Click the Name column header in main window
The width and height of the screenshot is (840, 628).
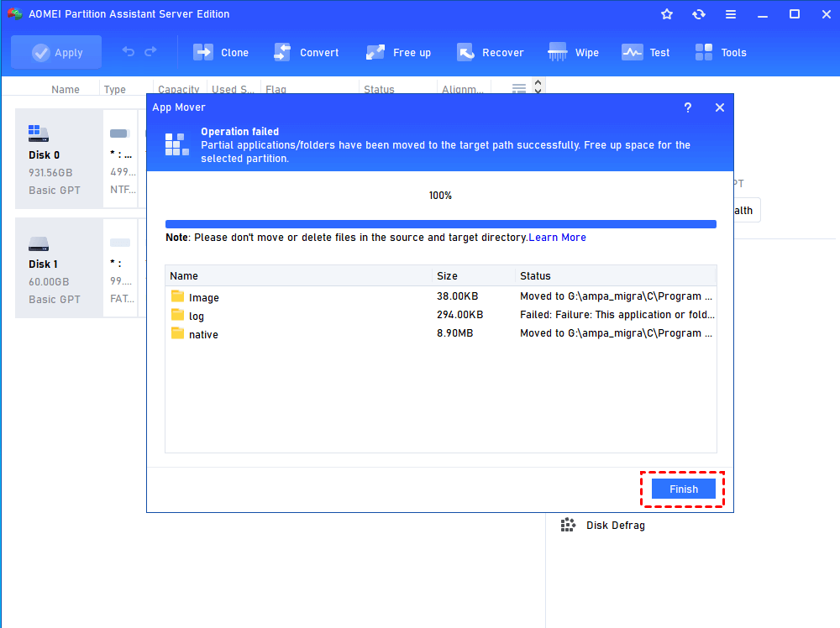(66, 89)
